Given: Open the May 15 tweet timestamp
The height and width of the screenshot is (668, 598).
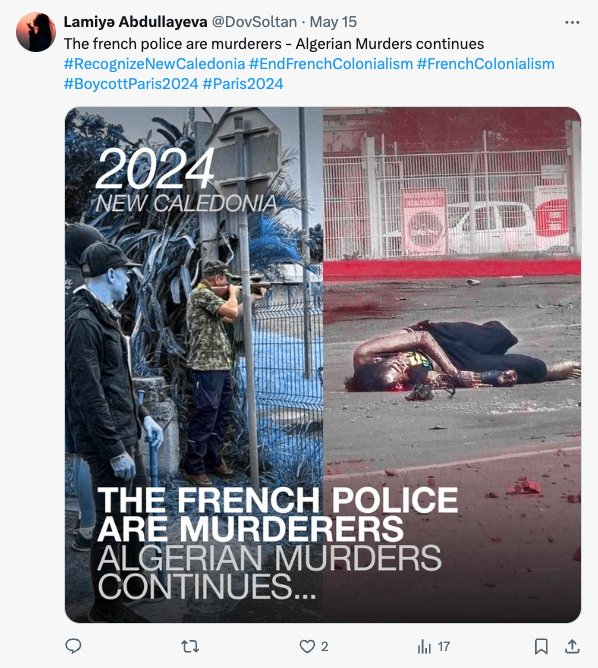Looking at the screenshot, I should click(333, 22).
